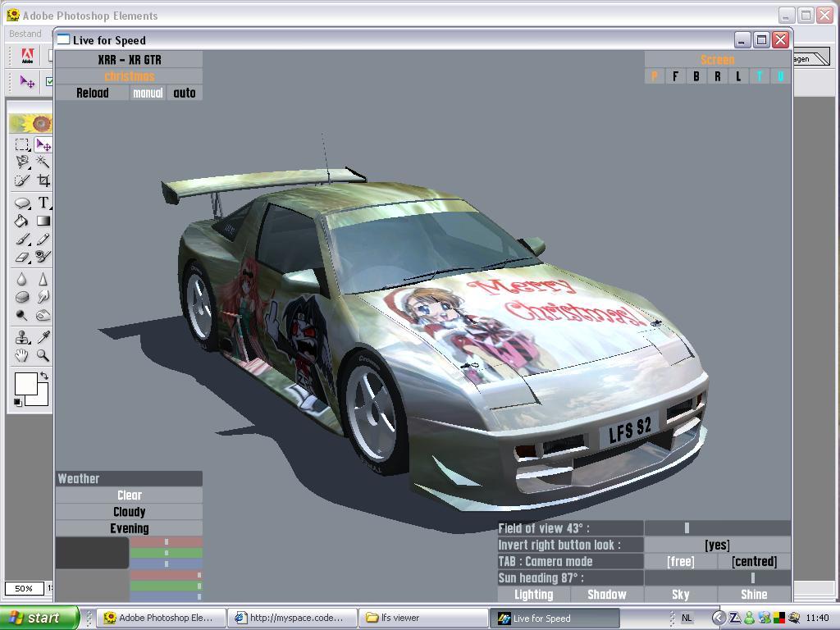This screenshot has height=630, width=840.
Task: Select the Sponge tool
Action: click(x=21, y=297)
